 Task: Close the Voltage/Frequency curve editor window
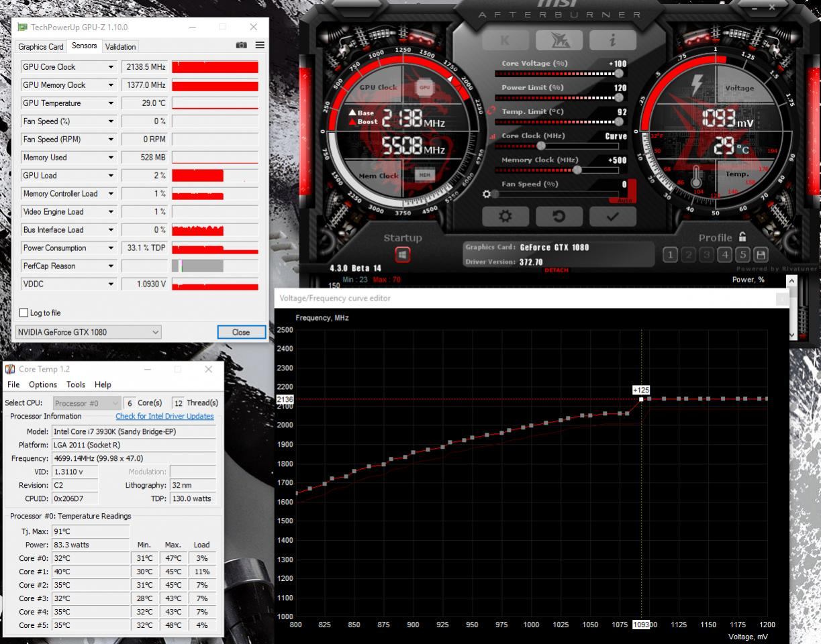coord(782,299)
